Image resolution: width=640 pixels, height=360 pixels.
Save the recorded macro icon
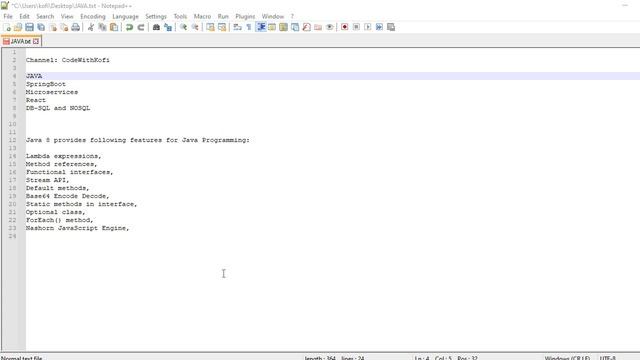[x=391, y=27]
